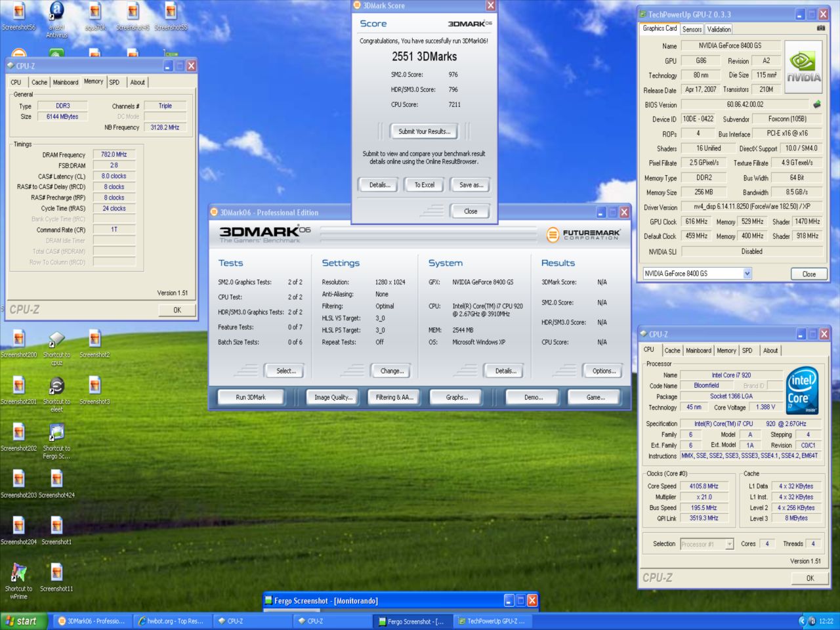
Task: Switch to TechPowerUp GPU-Z taskbar item
Action: coord(492,621)
